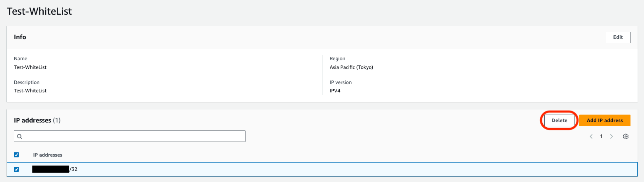Click the Description value Test-WhiteList

tap(30, 91)
